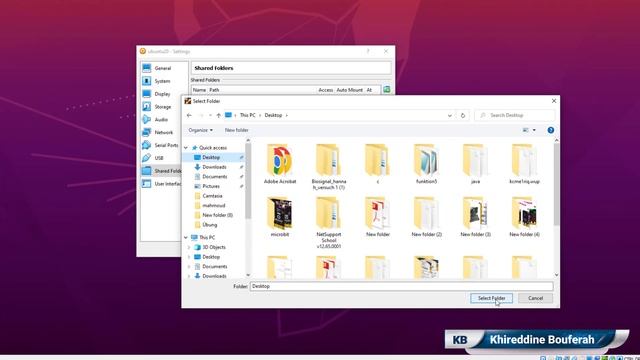Select Camtasia in navigation pane

pyautogui.click(x=212, y=196)
